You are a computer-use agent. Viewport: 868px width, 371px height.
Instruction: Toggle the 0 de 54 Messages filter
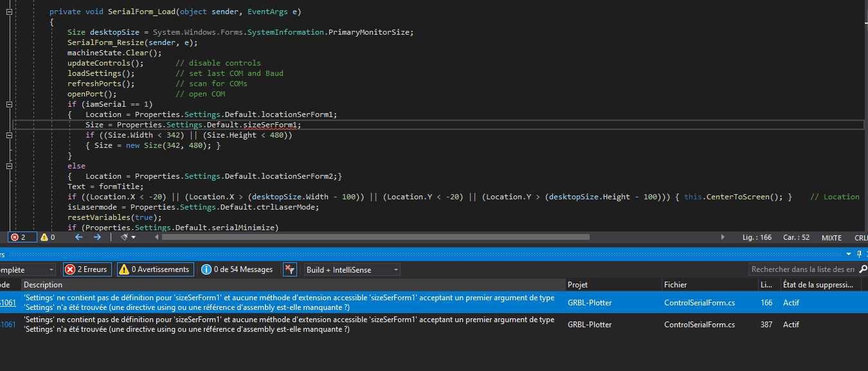coord(237,269)
